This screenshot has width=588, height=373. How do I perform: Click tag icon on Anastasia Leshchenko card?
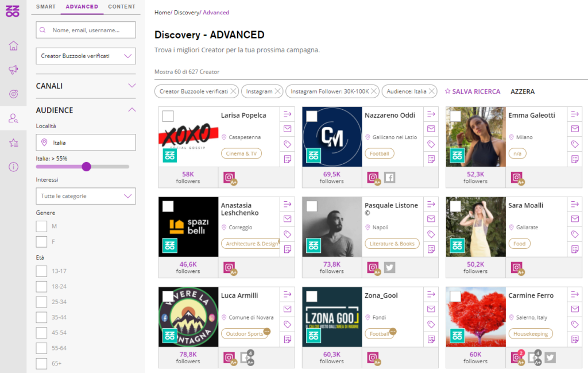point(288,234)
